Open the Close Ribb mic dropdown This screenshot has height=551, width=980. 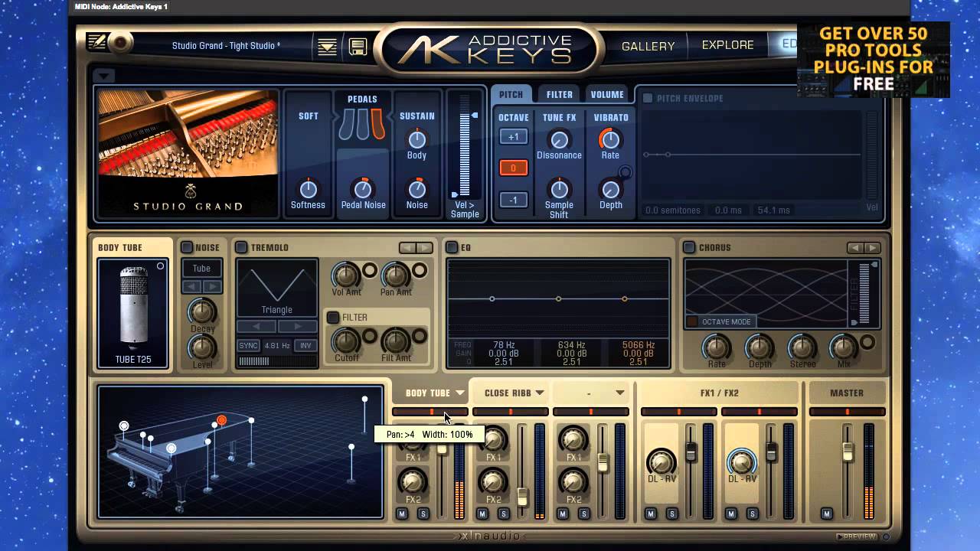pyautogui.click(x=540, y=393)
